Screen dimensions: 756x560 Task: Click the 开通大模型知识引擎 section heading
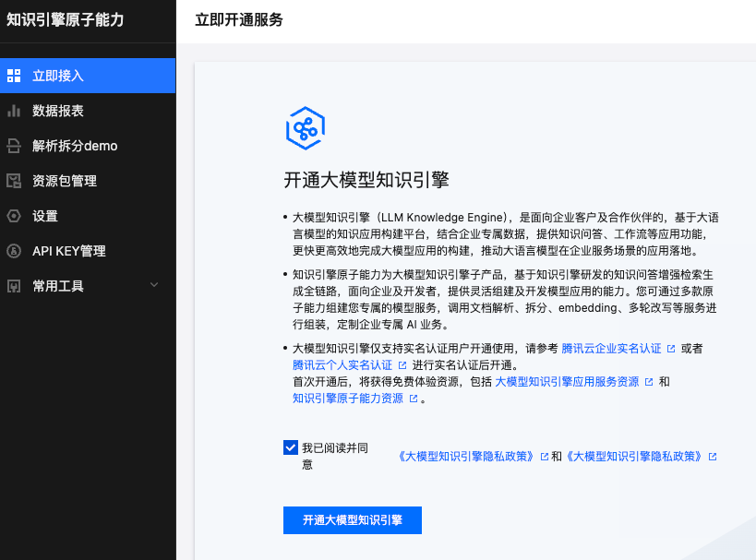click(366, 180)
